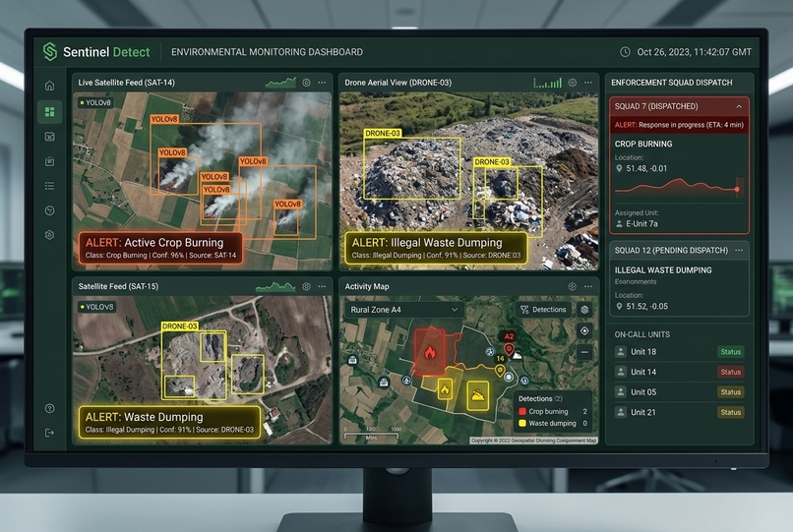The image size is (793, 532).
Task: Open settings gear for Satellite Feed SAT-15
Action: [306, 286]
